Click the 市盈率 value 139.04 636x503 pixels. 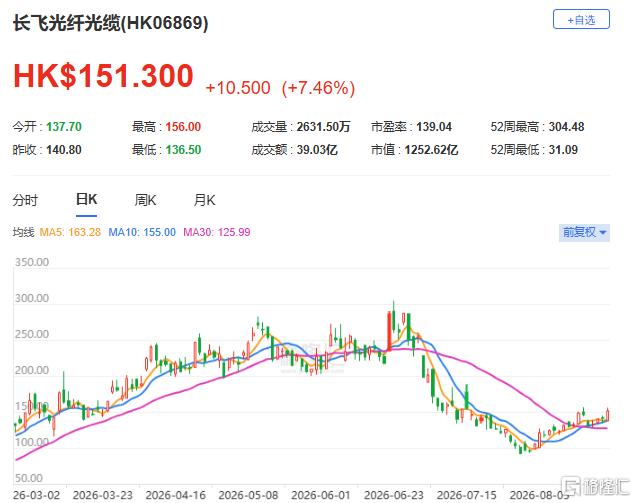tap(434, 127)
